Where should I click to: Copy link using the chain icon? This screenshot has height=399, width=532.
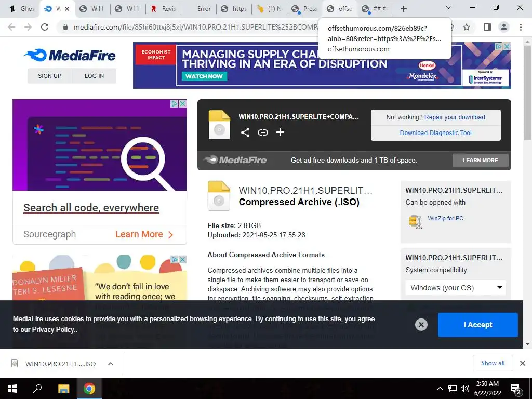[x=262, y=132]
